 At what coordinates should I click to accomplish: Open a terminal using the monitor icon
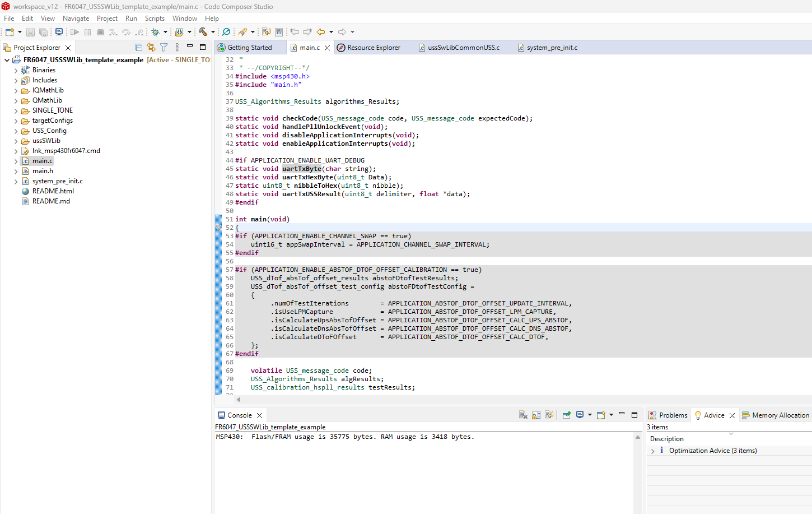point(59,32)
